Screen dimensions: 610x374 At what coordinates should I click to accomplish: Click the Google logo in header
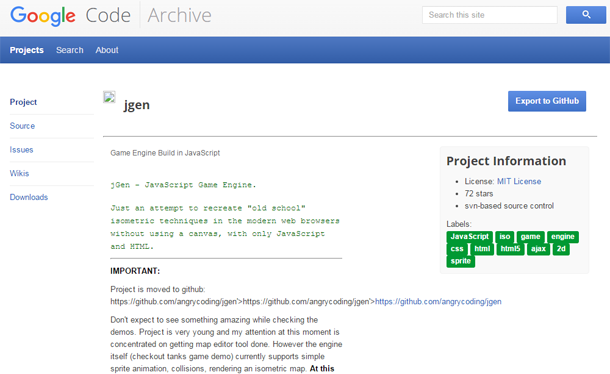43,16
